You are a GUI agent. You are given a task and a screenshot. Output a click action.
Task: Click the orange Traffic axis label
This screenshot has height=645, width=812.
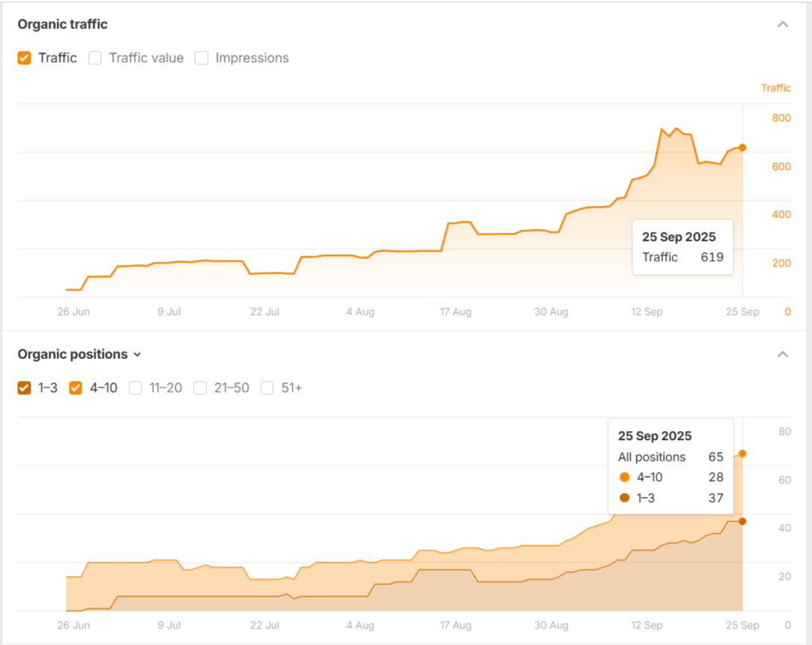coord(775,88)
